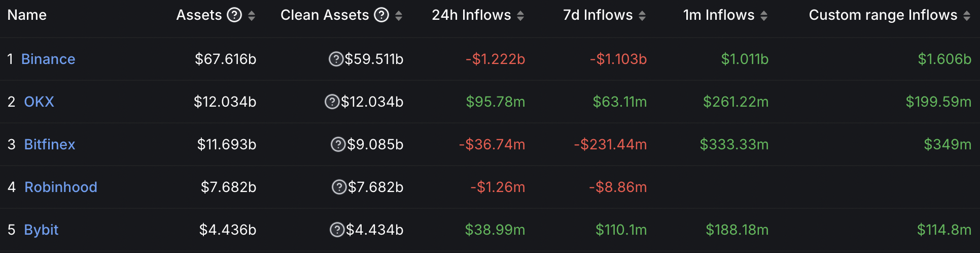Click help icon before Bybit clean assets value
The height and width of the screenshot is (253, 980).
337,230
